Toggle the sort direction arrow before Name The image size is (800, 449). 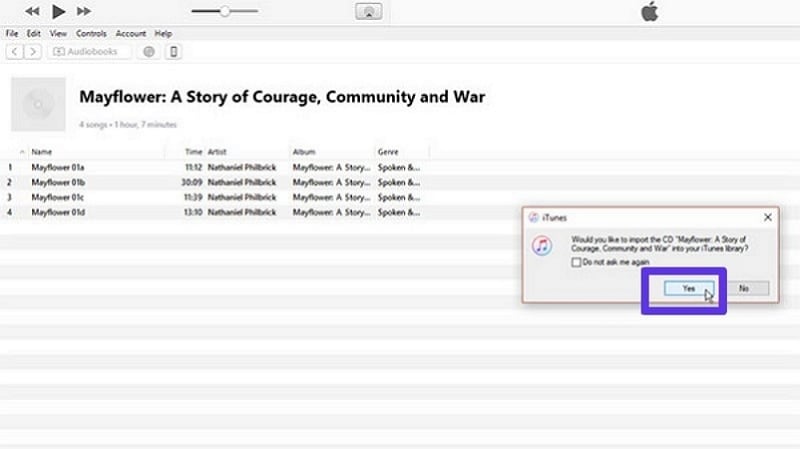tap(22, 152)
